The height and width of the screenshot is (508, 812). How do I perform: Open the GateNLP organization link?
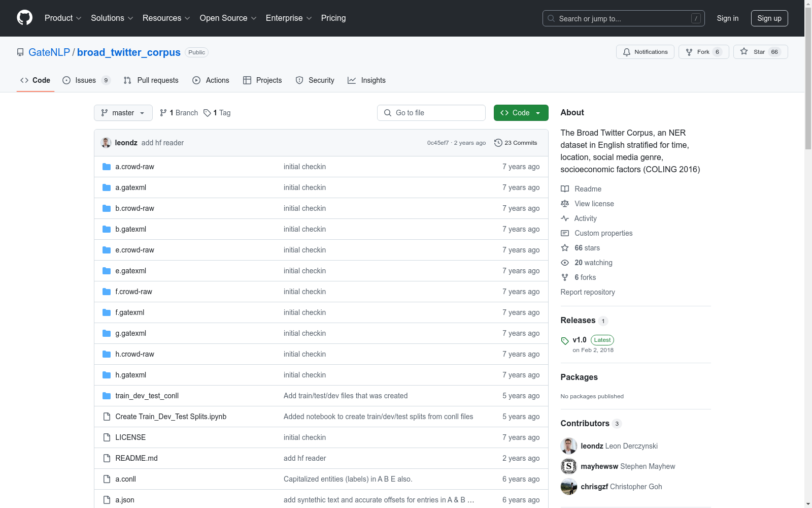49,52
